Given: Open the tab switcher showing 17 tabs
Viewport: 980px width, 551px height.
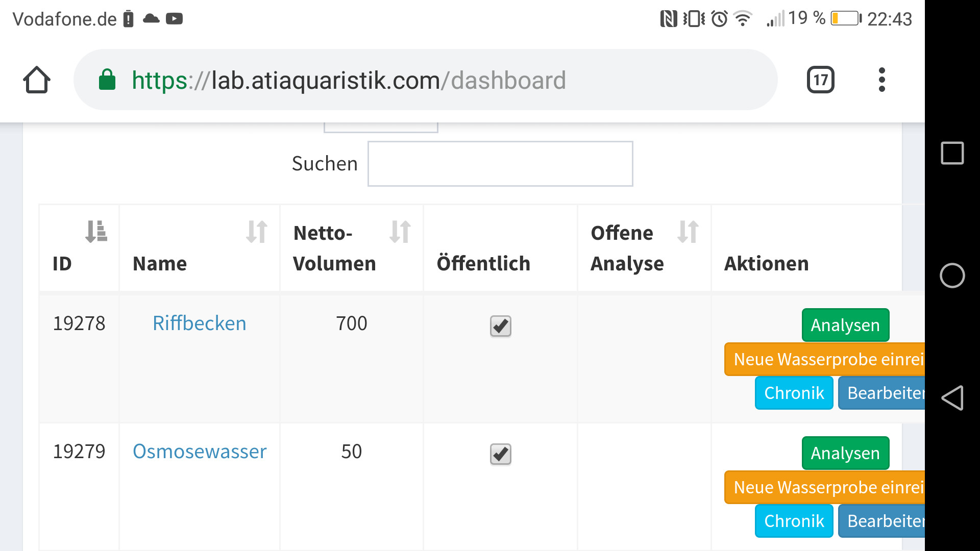Looking at the screenshot, I should point(820,80).
